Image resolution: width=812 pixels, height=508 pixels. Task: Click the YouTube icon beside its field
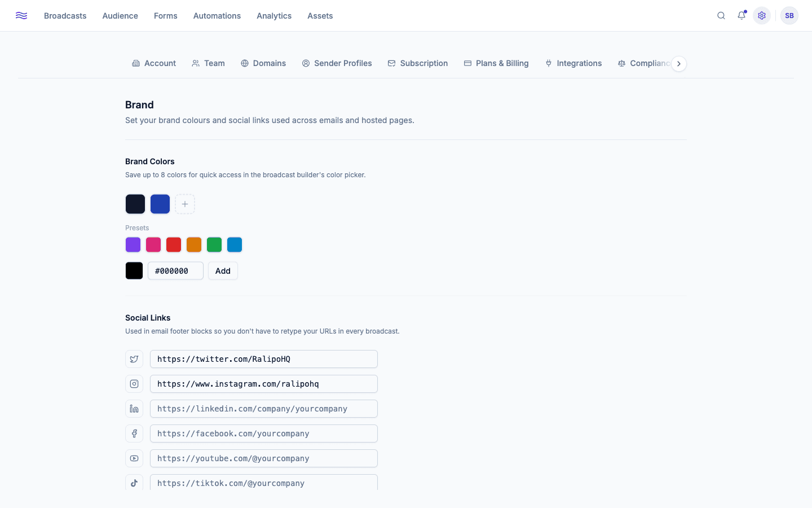tap(134, 458)
